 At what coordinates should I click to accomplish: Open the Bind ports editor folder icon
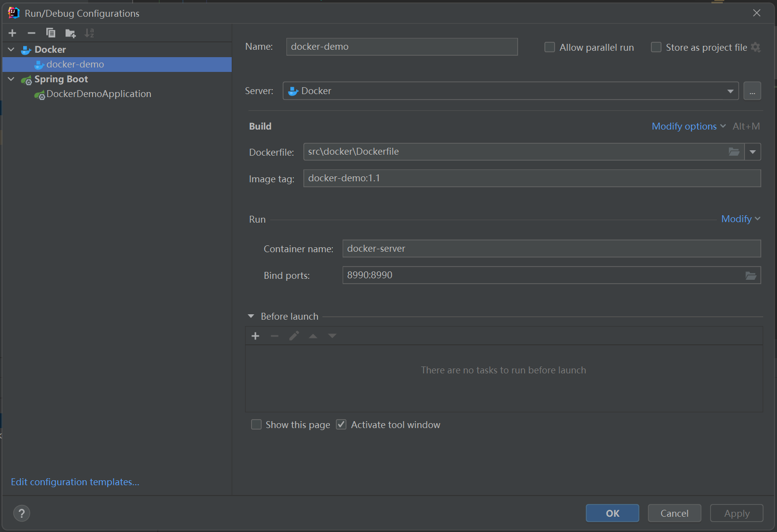(751, 275)
